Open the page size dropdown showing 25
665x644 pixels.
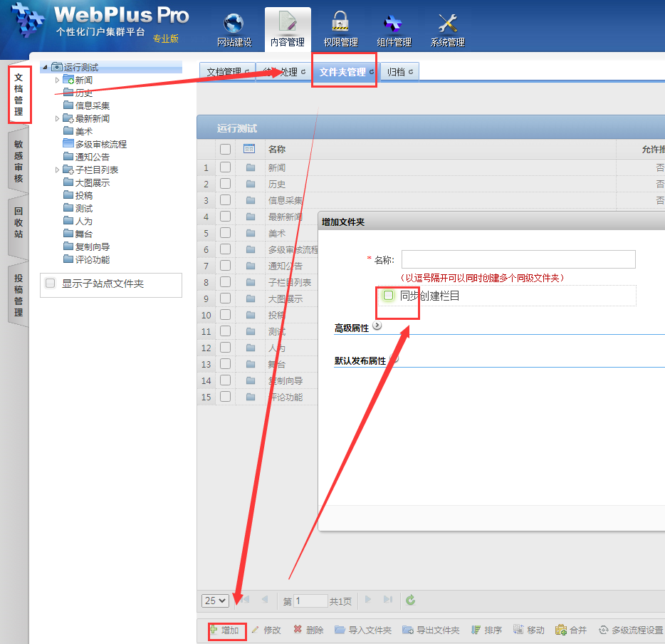point(215,601)
